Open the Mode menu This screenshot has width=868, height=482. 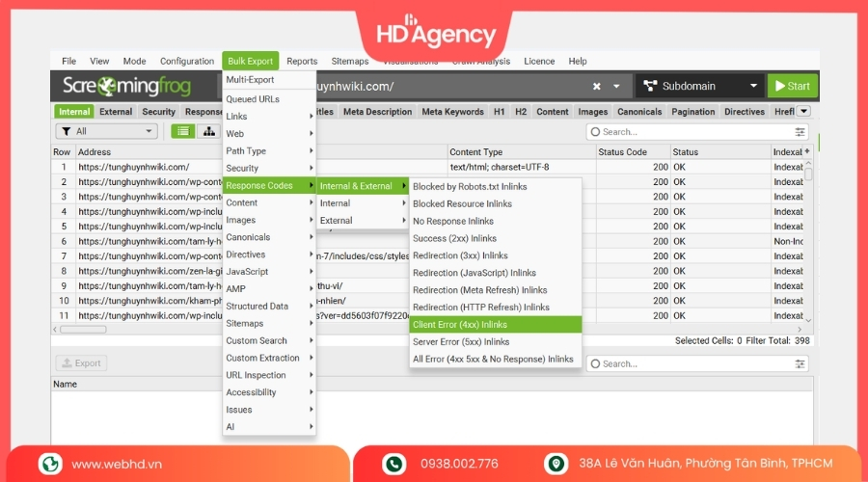point(134,61)
